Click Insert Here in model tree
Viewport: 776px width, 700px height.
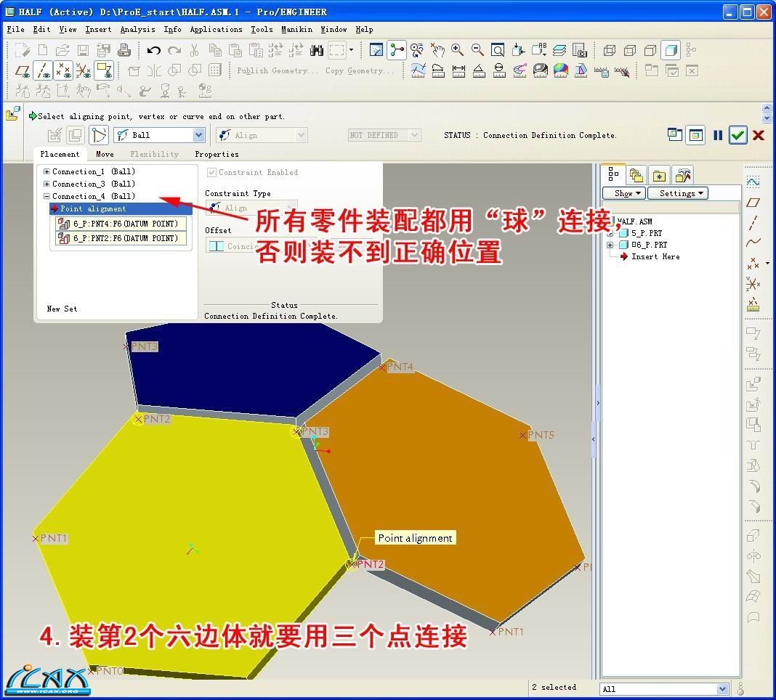(x=655, y=257)
